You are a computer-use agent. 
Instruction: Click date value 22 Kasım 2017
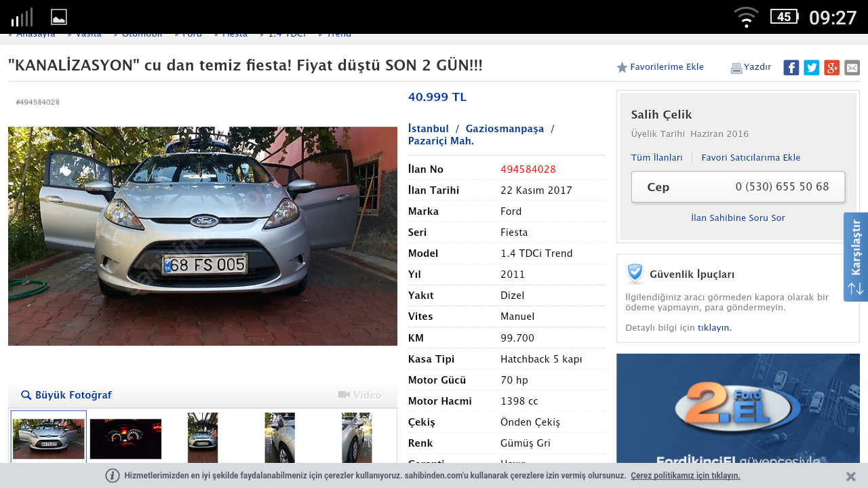click(536, 190)
